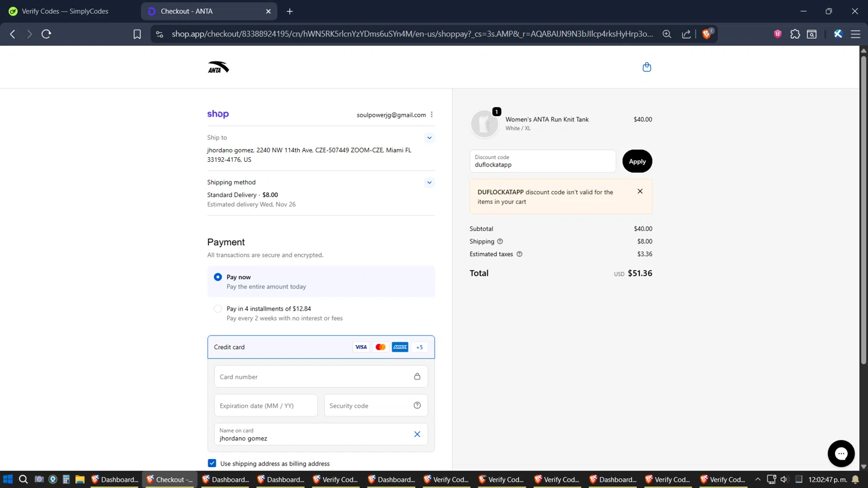The image size is (868, 488).
Task: Click the Security code field
Action: tap(376, 405)
